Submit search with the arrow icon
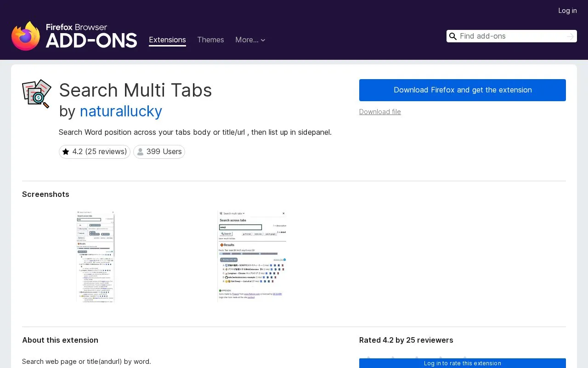The width and height of the screenshot is (588, 368). pos(570,36)
